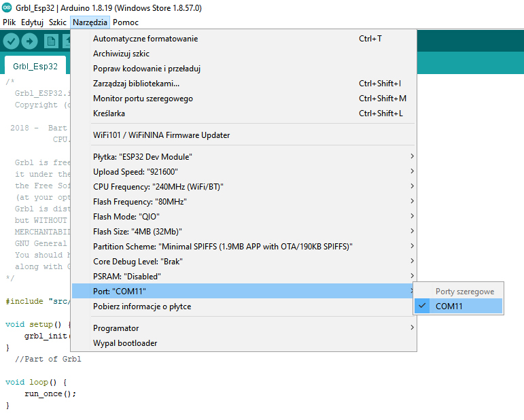524x420 pixels.
Task: Open Zarządzaj bibliotekami...
Action: tap(244, 84)
